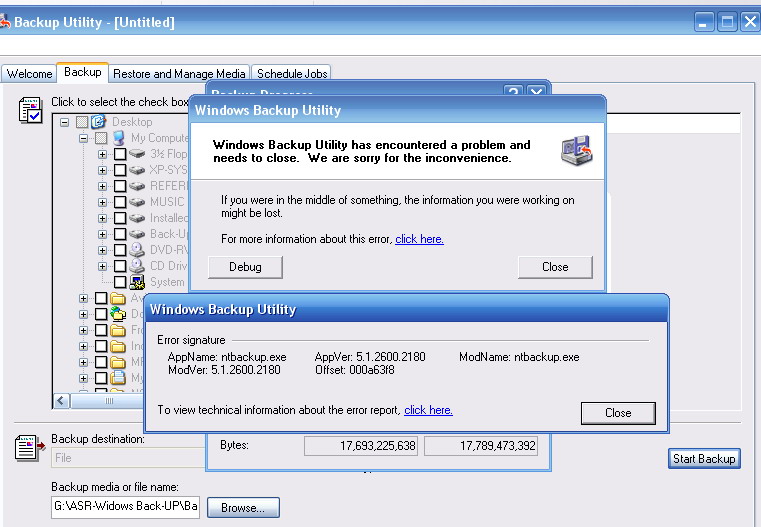Check the XP-SYS drive checkbox

tap(120, 170)
